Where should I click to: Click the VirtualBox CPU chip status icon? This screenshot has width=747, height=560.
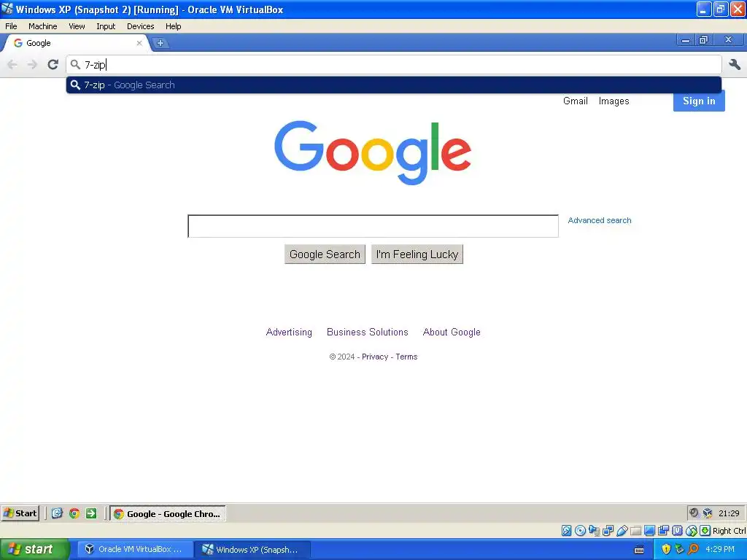677,531
